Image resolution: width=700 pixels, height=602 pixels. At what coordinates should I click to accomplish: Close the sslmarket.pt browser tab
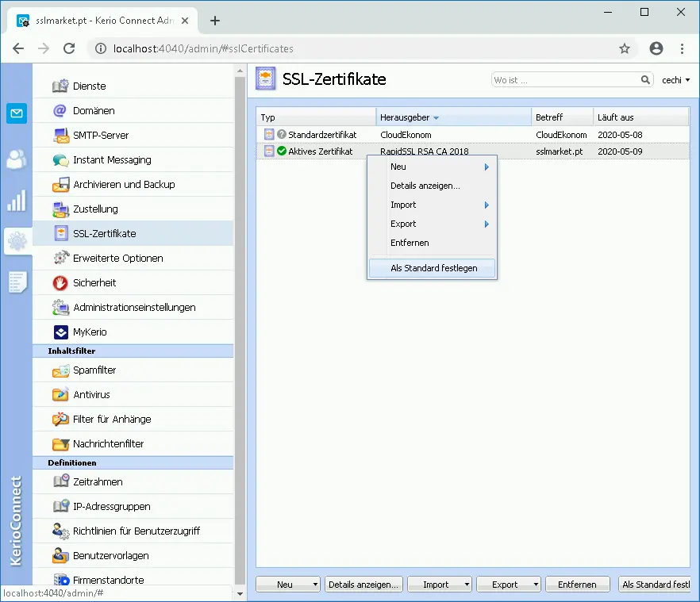(x=185, y=21)
